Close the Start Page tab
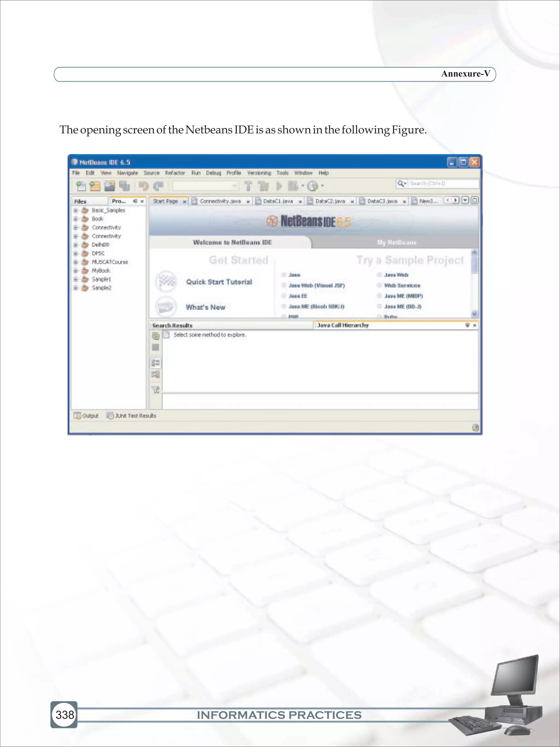The height and width of the screenshot is (747, 560). pos(185,202)
